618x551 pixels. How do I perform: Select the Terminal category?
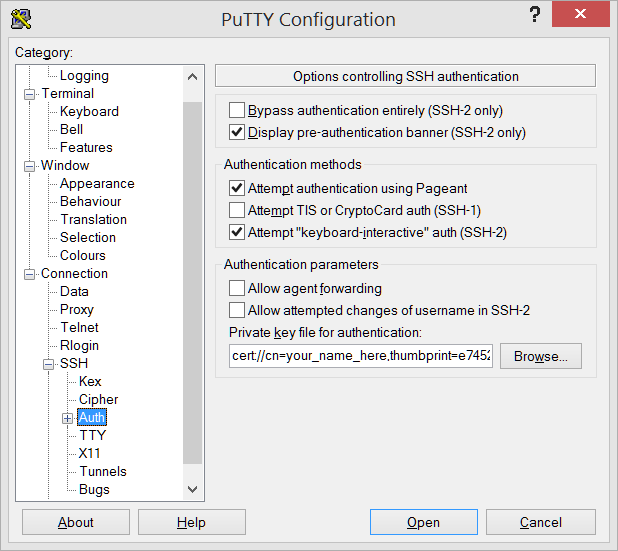point(68,94)
